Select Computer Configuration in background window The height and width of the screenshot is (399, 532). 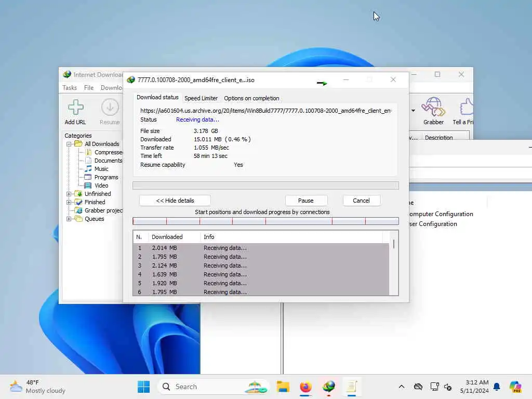tap(441, 214)
